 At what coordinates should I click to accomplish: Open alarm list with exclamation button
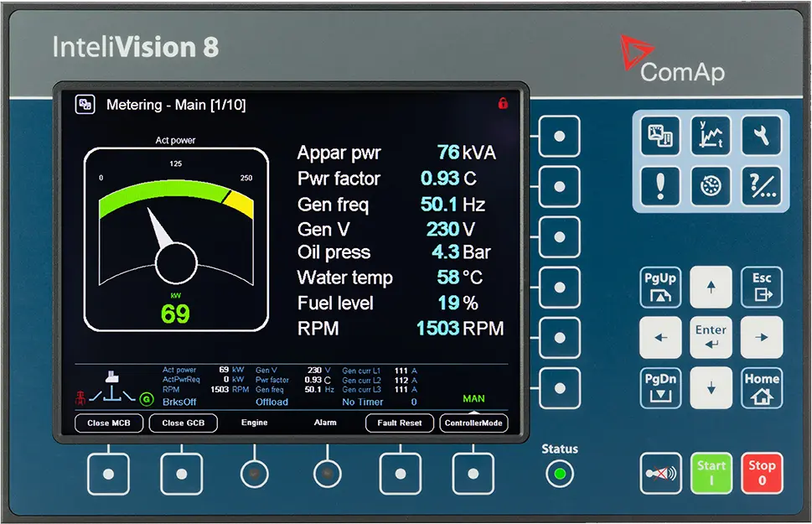coord(660,184)
